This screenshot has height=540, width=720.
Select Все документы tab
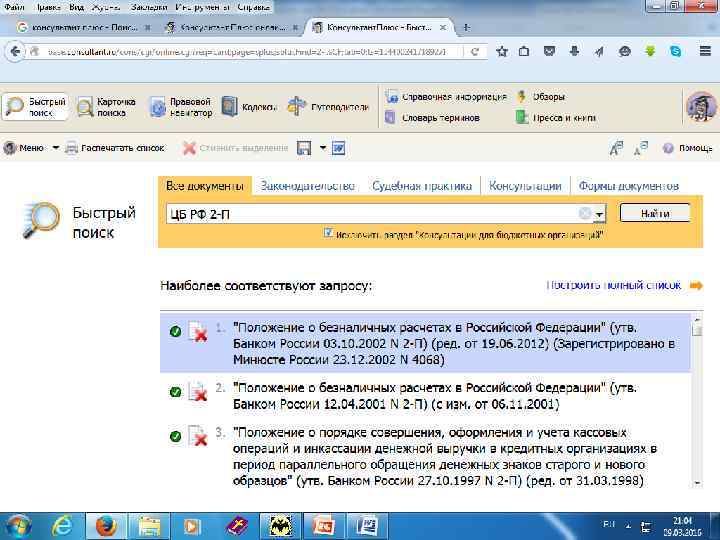pyautogui.click(x=205, y=186)
